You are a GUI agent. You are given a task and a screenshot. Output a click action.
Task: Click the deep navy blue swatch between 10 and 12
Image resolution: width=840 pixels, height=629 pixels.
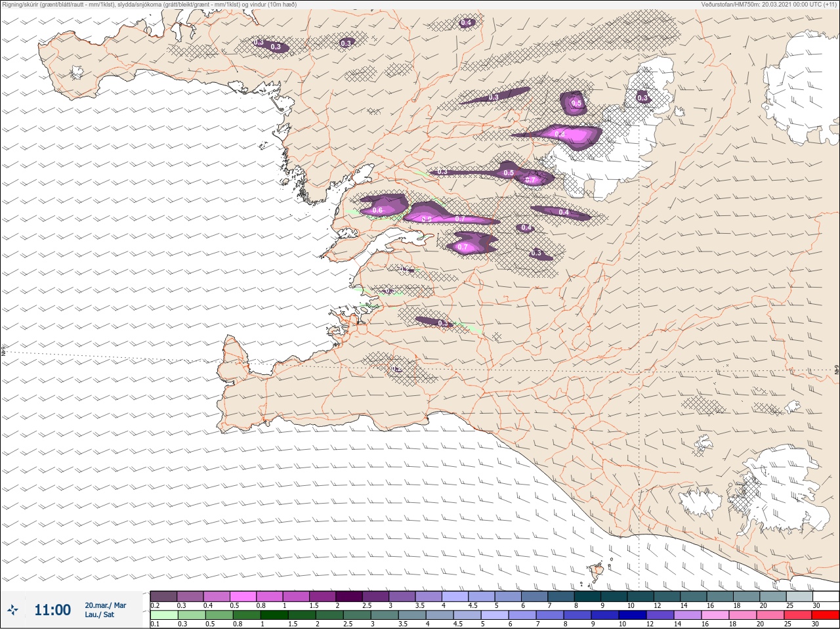point(632,615)
